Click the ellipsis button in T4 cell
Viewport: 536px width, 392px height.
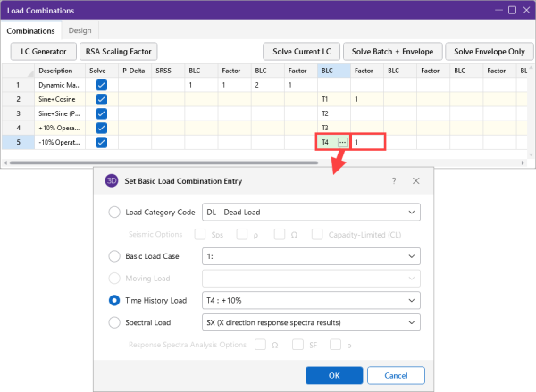point(341,142)
